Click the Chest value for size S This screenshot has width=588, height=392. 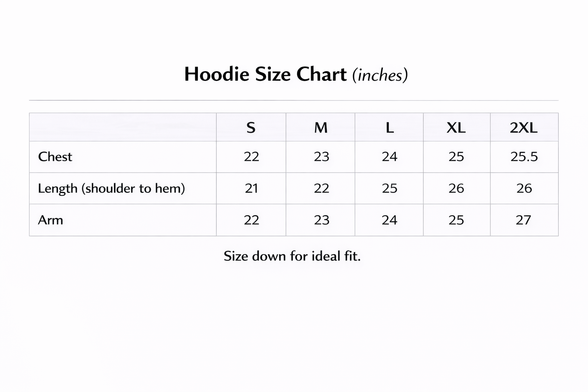[252, 157]
